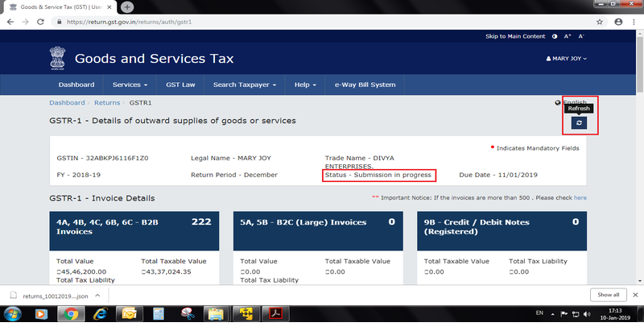This screenshot has width=644, height=335.
Task: Click the Returns breadcrumb link
Action: [x=106, y=103]
